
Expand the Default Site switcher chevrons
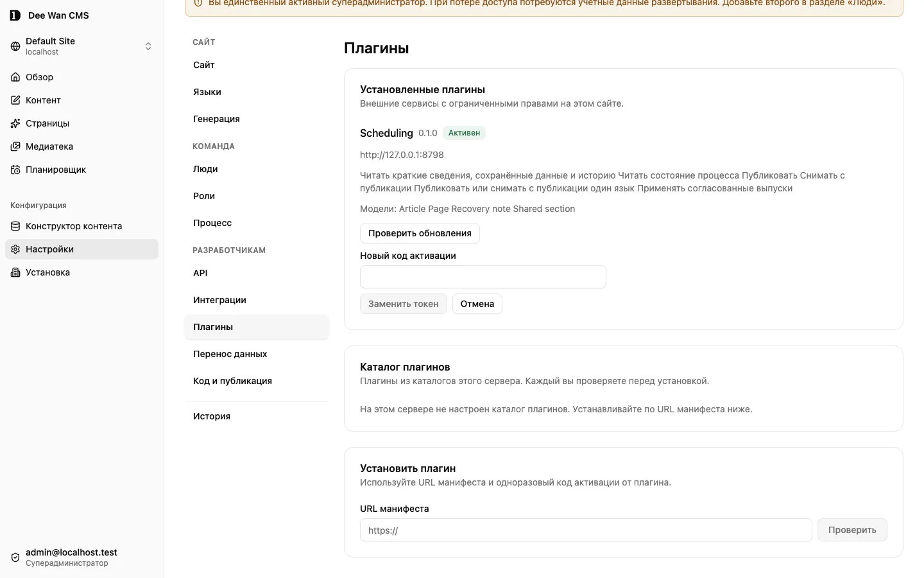click(148, 46)
